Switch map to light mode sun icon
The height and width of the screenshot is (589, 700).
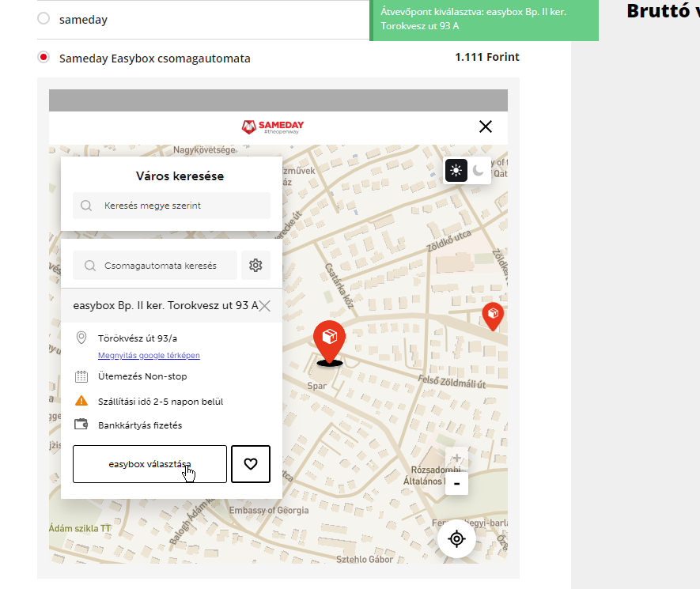(456, 171)
